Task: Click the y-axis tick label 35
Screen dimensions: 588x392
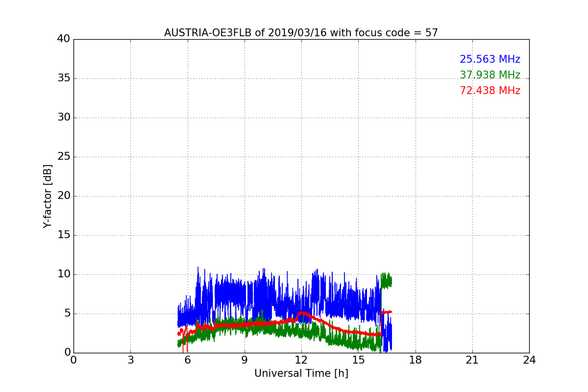Action: (x=64, y=78)
